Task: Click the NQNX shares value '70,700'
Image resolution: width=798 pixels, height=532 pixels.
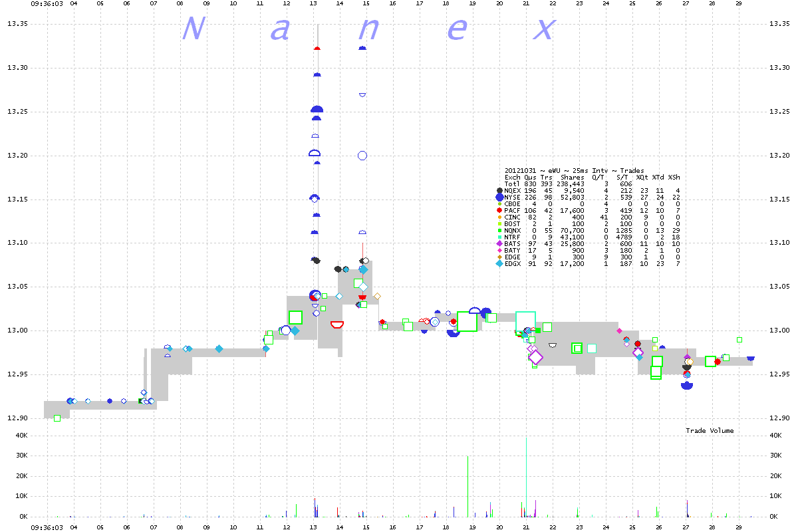Action: [573, 230]
